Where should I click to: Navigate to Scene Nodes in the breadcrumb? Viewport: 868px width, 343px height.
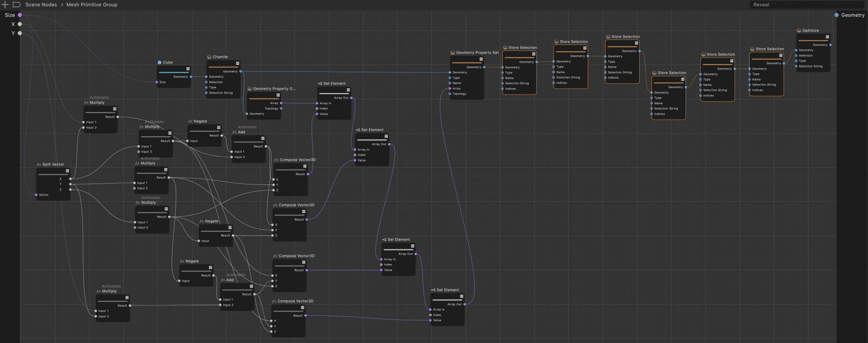tap(41, 5)
